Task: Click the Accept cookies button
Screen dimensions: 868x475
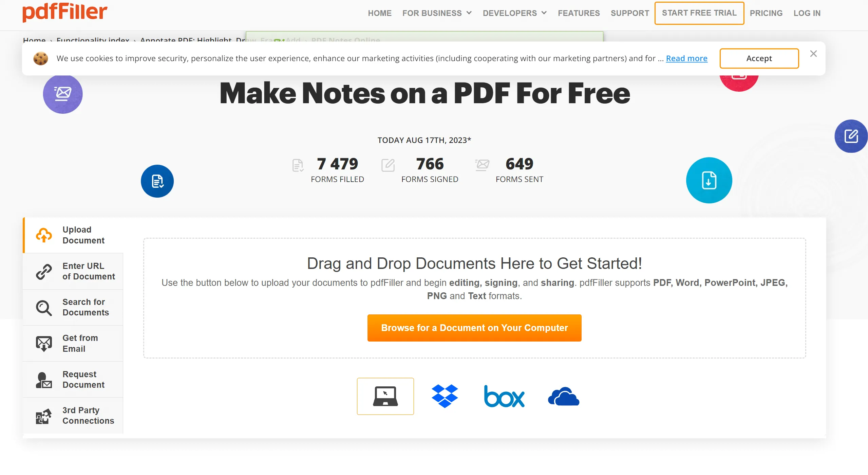Action: pyautogui.click(x=759, y=58)
